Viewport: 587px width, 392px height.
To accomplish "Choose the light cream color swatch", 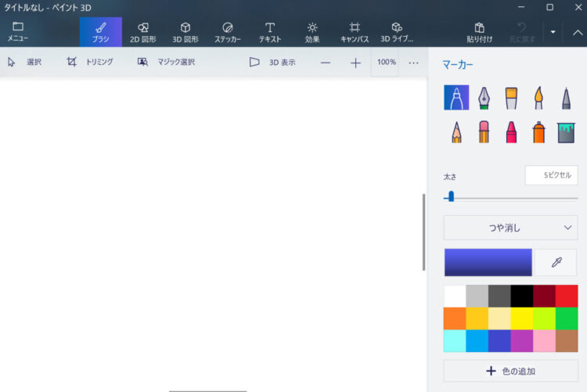I will (499, 318).
